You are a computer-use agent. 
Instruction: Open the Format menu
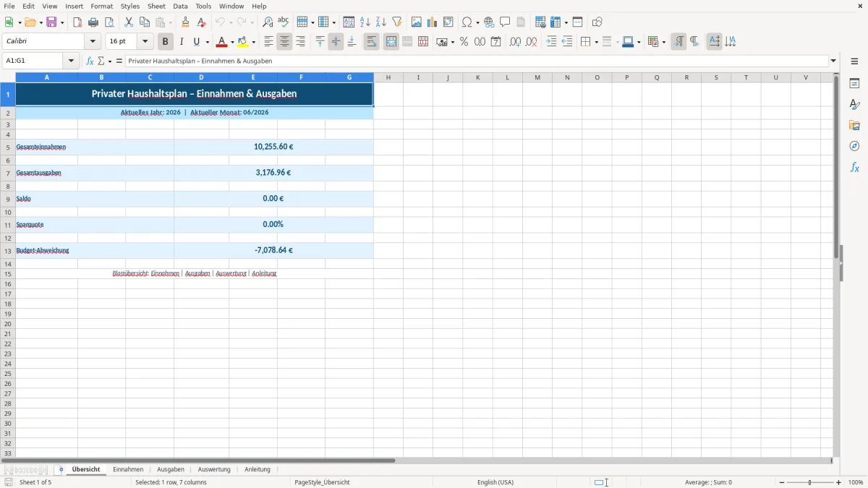(102, 6)
